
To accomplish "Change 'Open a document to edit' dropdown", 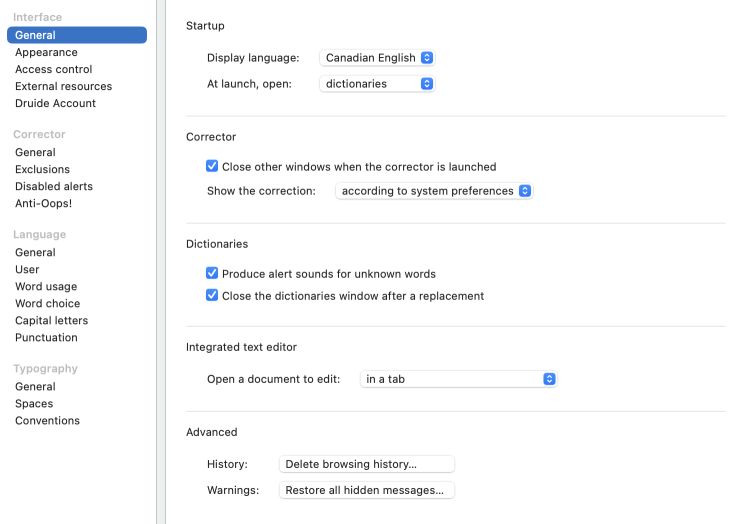I will (458, 380).
